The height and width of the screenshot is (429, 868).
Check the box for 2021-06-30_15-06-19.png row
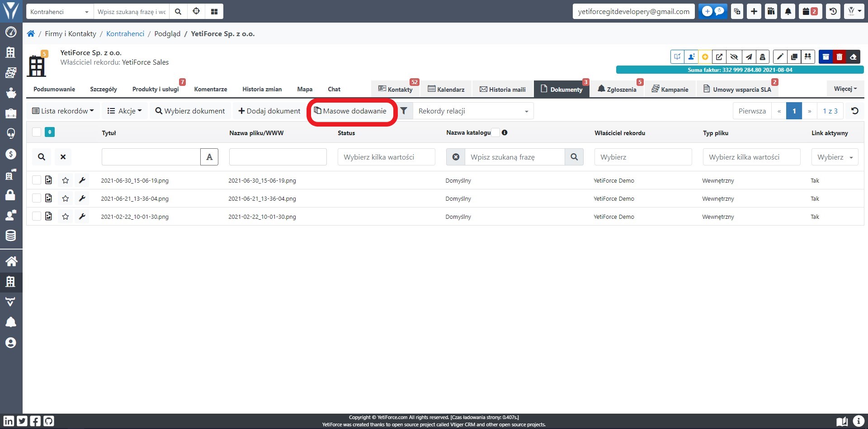coord(37,180)
